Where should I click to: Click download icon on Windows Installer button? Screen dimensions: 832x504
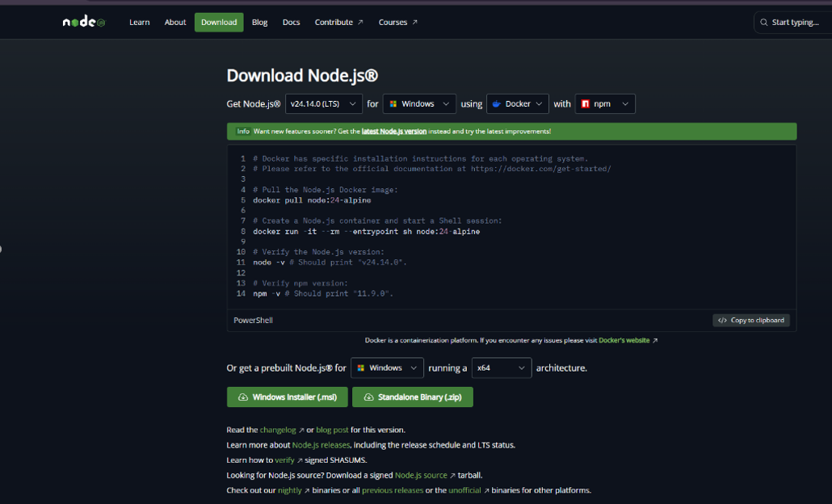point(243,397)
